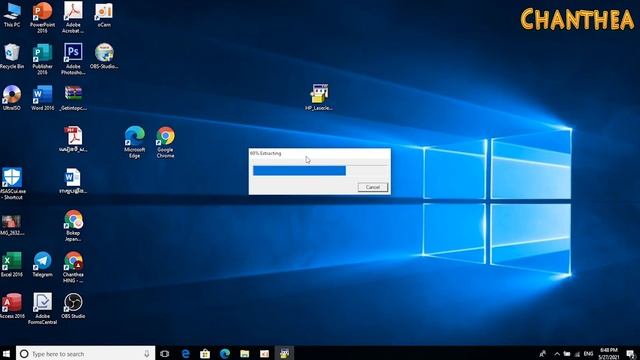
Task: Open legacy Edge from the taskbar
Action: pos(185,353)
